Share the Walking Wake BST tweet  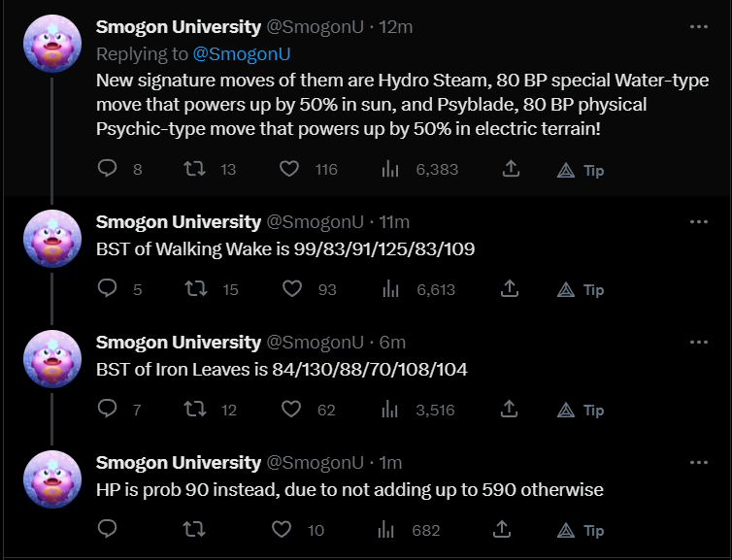point(510,289)
